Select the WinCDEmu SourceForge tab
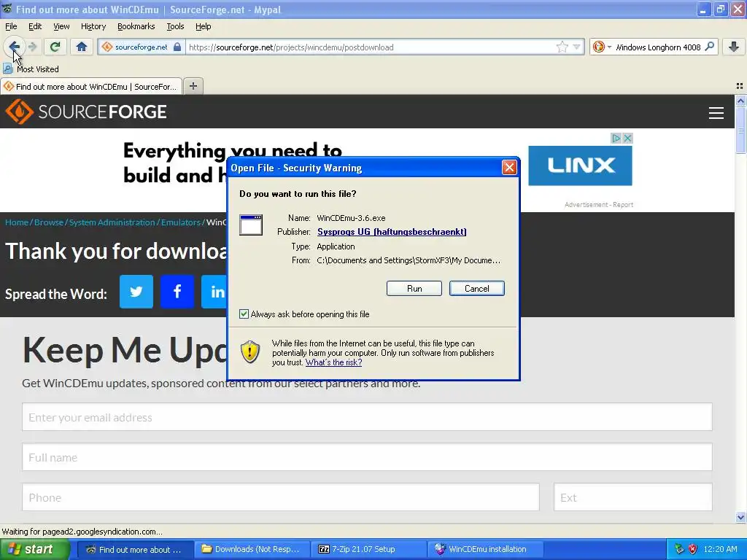Viewport: 747px width, 560px height. [x=91, y=86]
